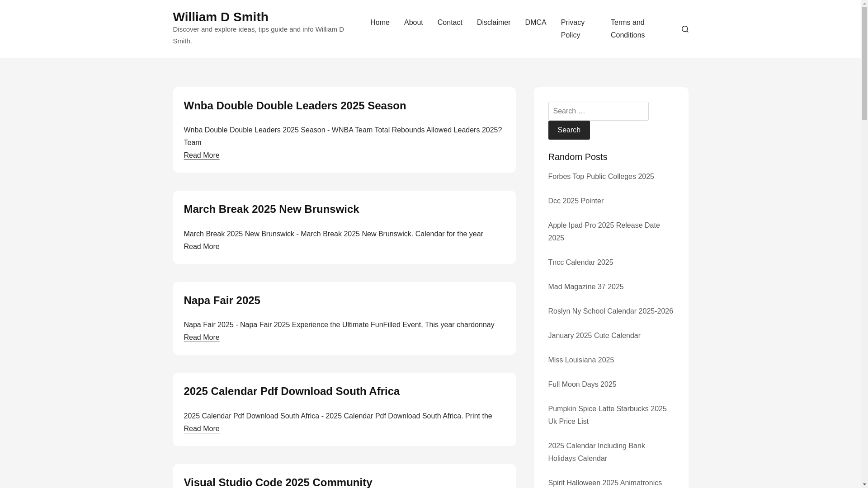Open the Disclaimer menu link
The height and width of the screenshot is (488, 868).
493,23
